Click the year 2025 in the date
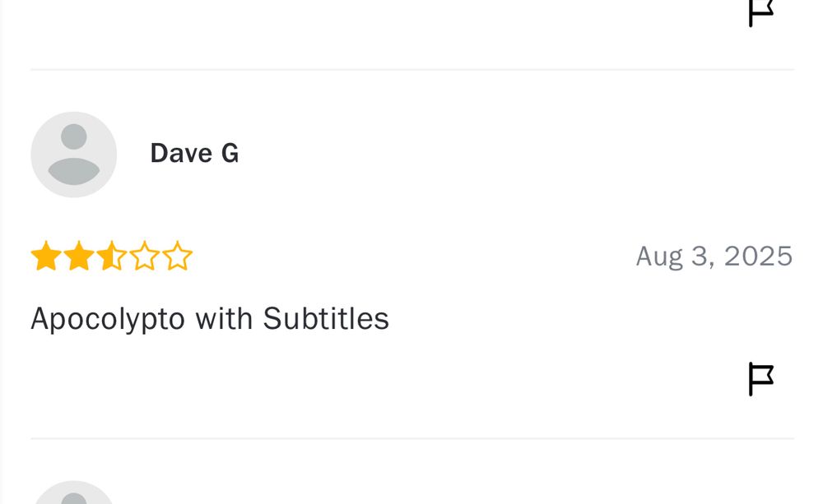Screen dimensions: 823x504 (x=758, y=257)
